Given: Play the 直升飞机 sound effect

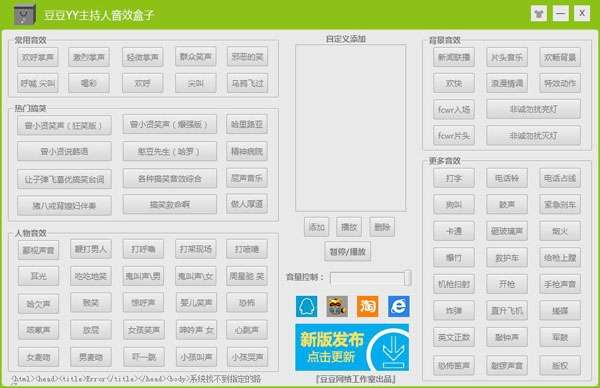Looking at the screenshot, I should click(x=507, y=311).
